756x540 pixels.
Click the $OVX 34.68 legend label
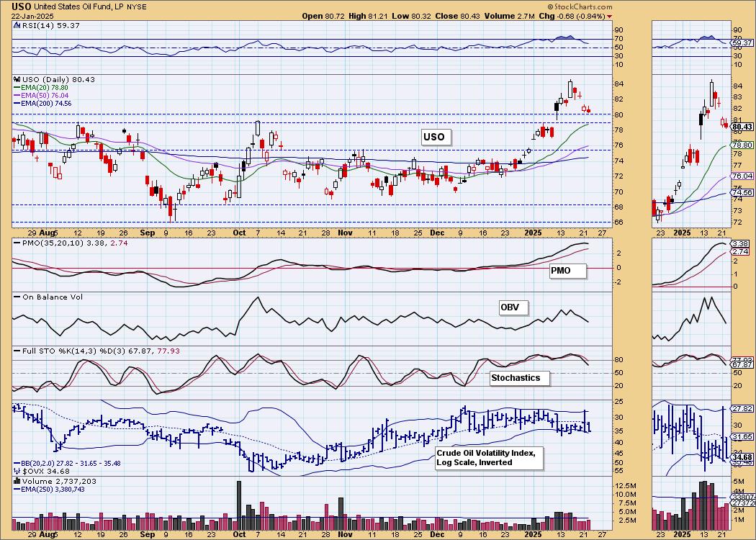coord(46,471)
